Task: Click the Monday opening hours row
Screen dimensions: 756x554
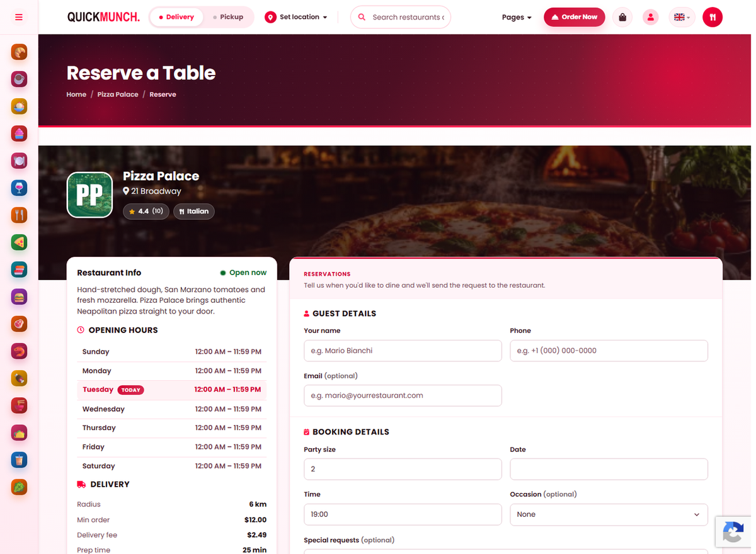Action: (172, 371)
